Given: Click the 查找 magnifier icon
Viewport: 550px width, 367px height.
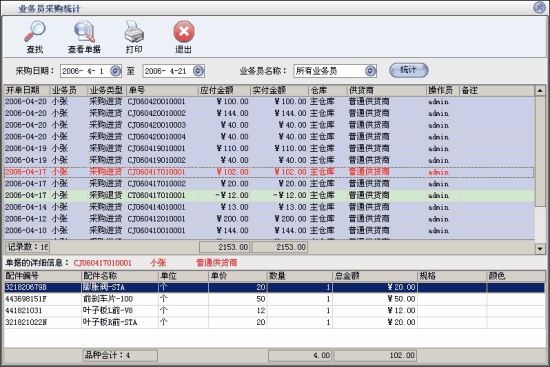Looking at the screenshot, I should [34, 32].
